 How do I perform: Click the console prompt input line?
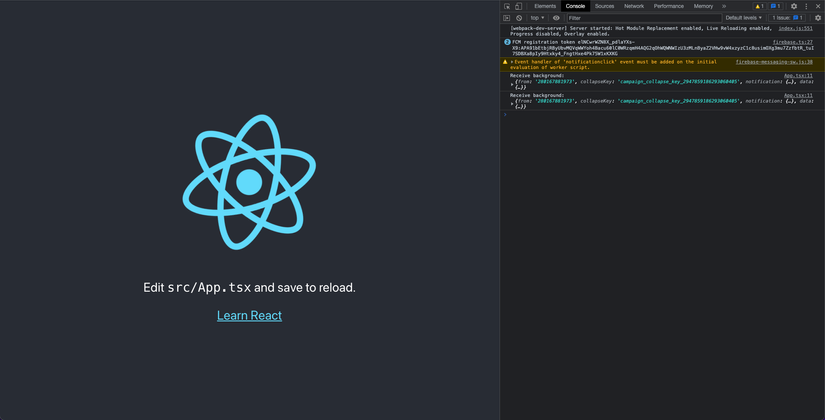tap(662, 115)
